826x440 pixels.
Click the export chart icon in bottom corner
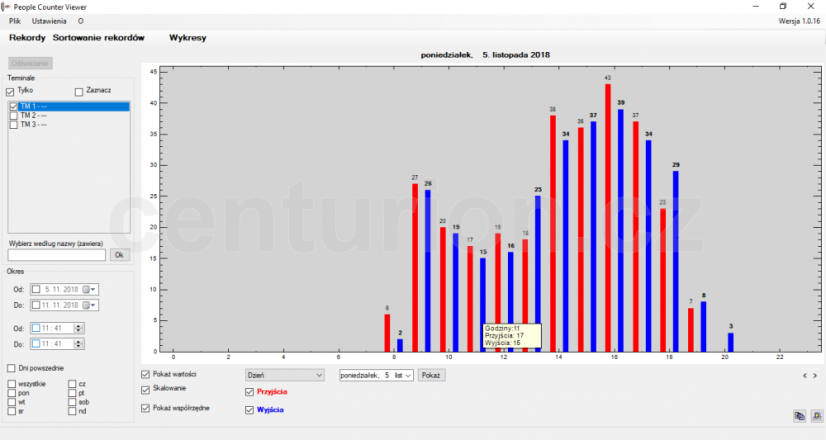tap(817, 416)
